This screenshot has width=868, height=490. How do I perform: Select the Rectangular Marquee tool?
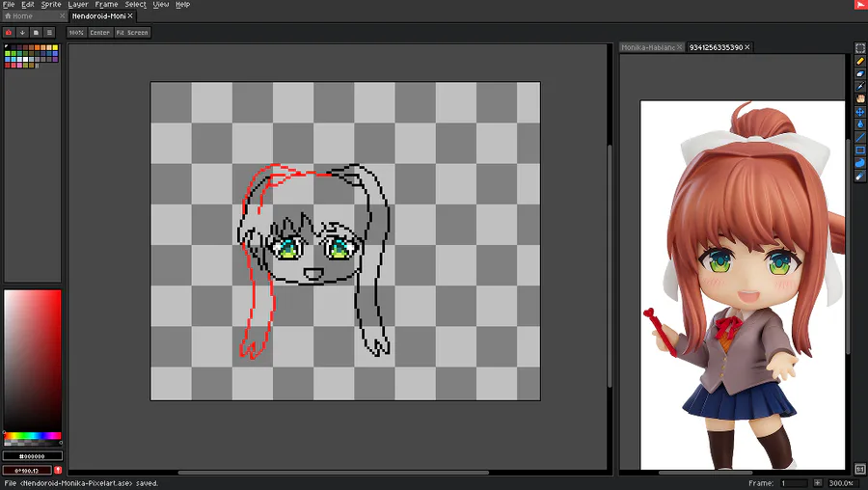[x=859, y=48]
